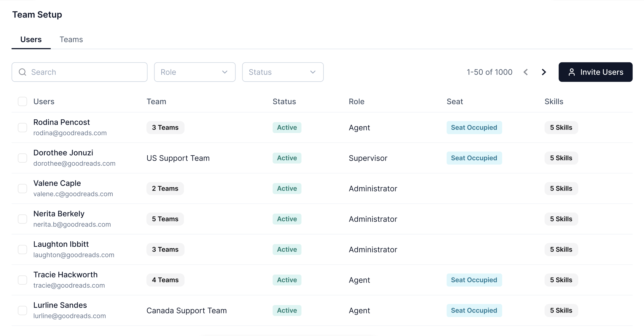Screen dimensions: 644x336
Task: Click the Active status for Tracie Hackworth
Action: (x=287, y=280)
